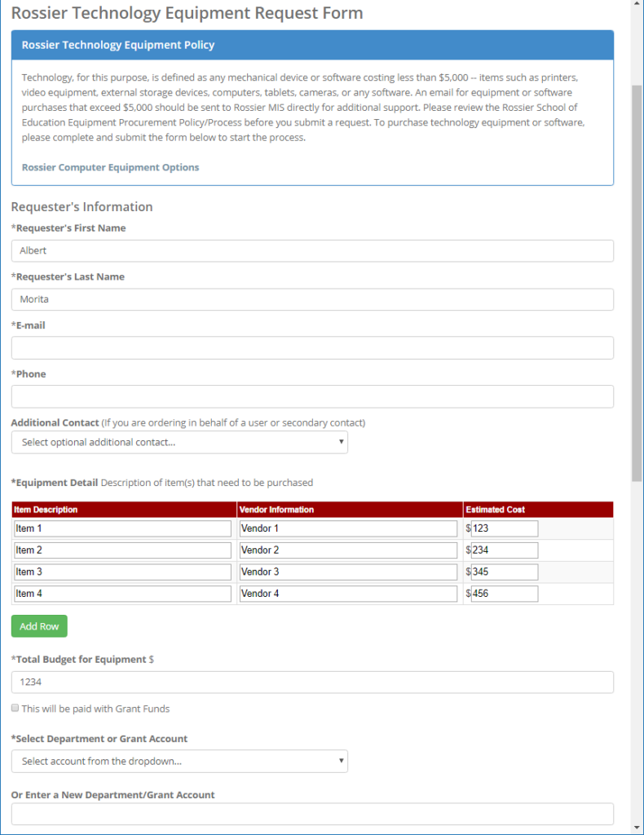The width and height of the screenshot is (644, 835).
Task: Select the Vendor 2 information field
Action: pyautogui.click(x=347, y=550)
